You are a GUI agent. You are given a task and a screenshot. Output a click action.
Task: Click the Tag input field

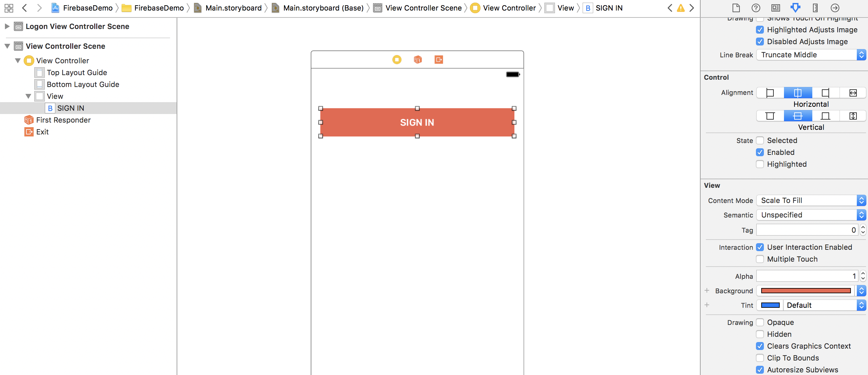(807, 230)
